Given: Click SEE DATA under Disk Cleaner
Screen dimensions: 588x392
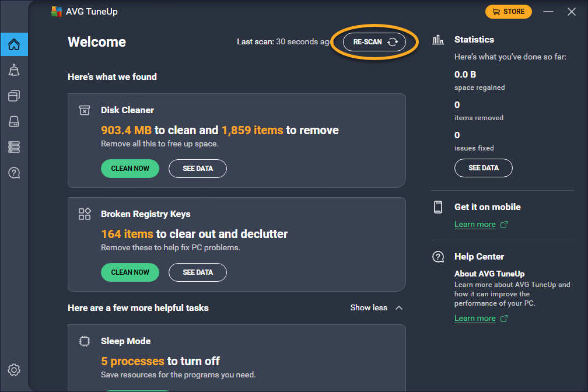Looking at the screenshot, I should (198, 169).
